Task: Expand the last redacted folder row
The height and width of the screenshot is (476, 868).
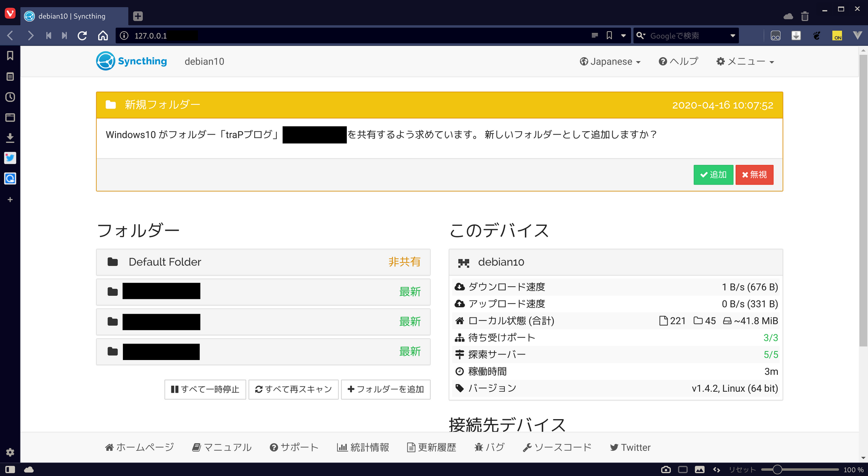Action: pos(263,351)
